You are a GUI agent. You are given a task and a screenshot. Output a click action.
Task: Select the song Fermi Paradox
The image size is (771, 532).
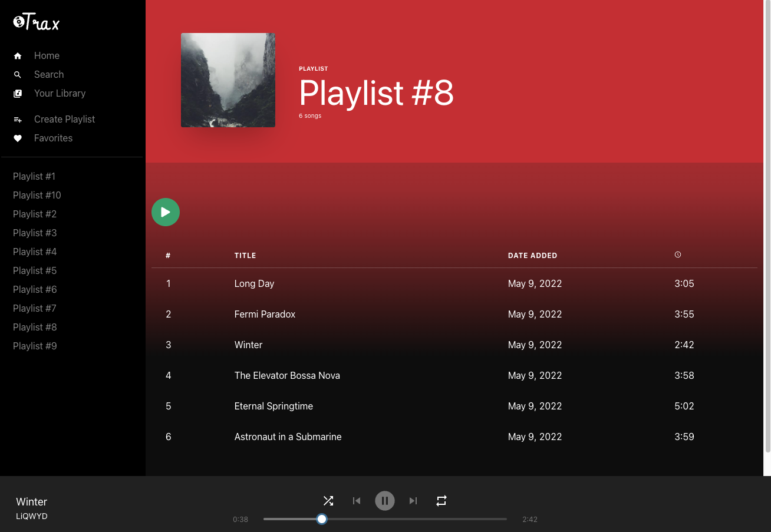(265, 314)
